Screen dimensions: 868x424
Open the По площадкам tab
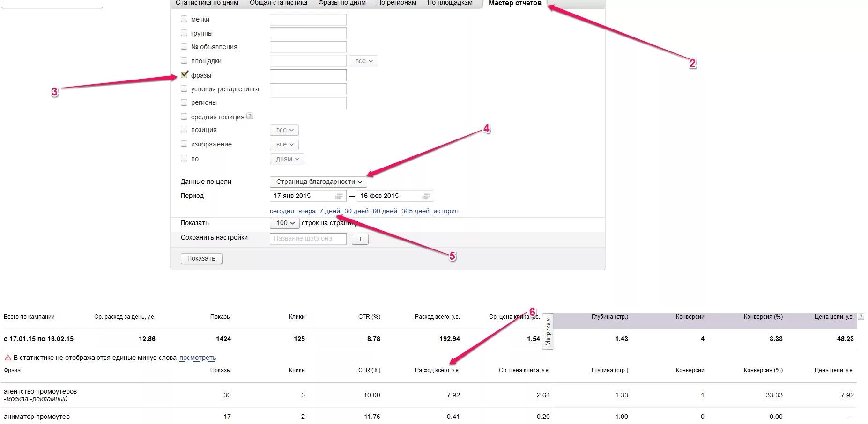click(450, 3)
